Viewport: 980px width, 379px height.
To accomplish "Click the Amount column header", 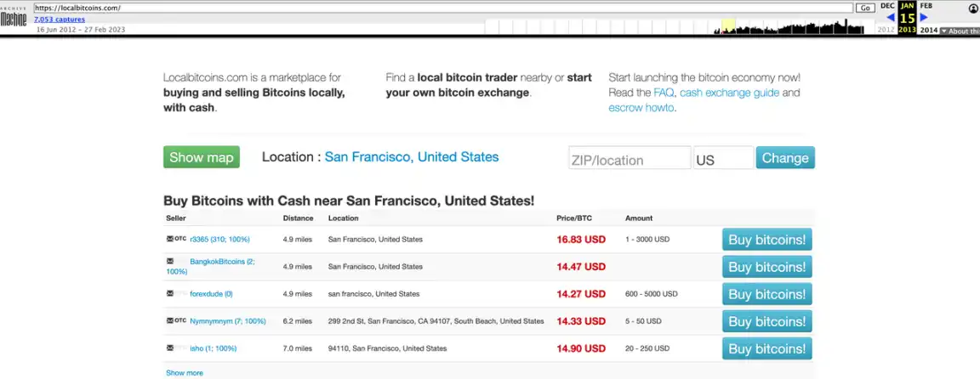I will (x=639, y=218).
